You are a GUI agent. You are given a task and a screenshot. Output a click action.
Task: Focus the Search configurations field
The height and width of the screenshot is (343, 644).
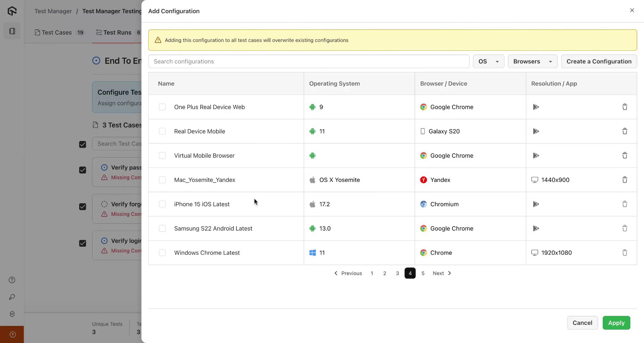pos(309,61)
